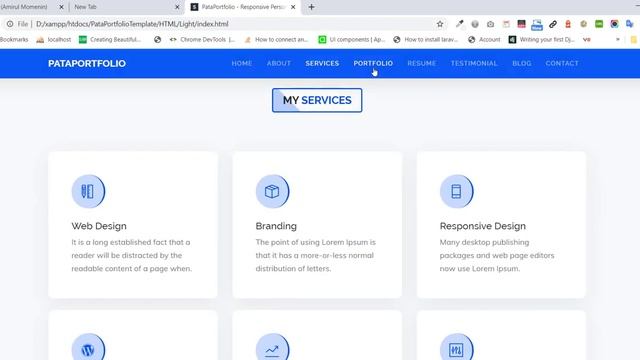
Task: Open the 'How to install larav...' bookmark
Action: (426, 40)
